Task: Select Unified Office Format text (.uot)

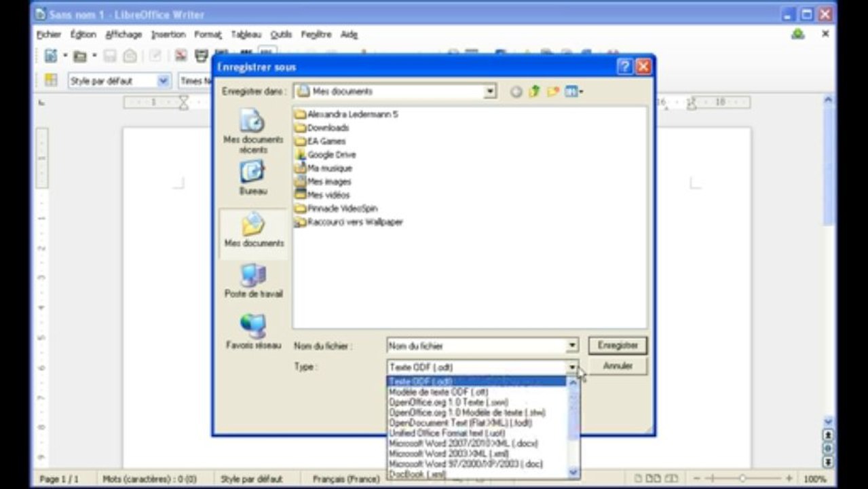Action: point(477,433)
